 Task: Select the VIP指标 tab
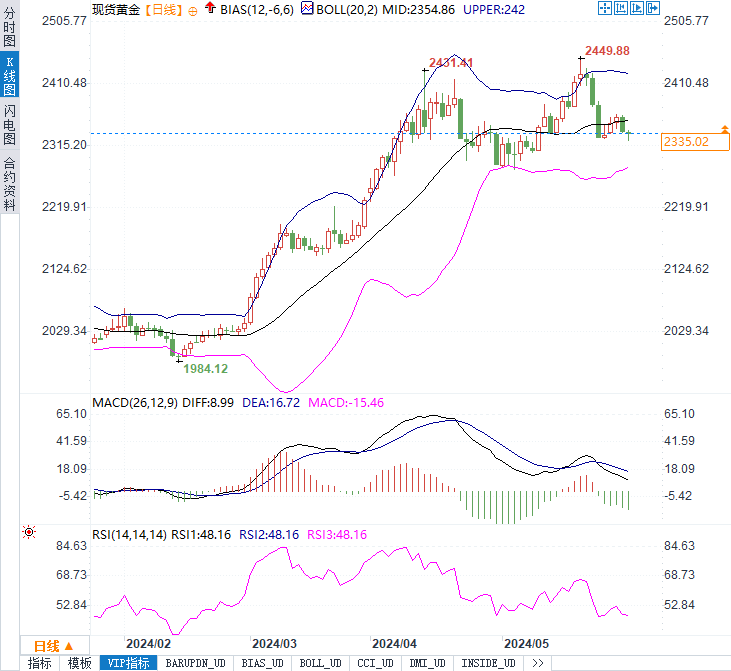pos(128,663)
